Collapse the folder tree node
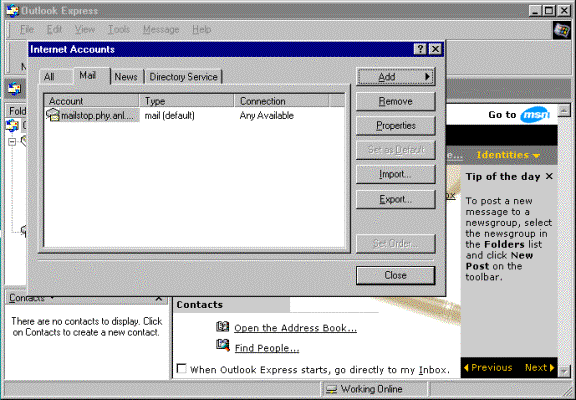The width and height of the screenshot is (576, 400). (12, 141)
